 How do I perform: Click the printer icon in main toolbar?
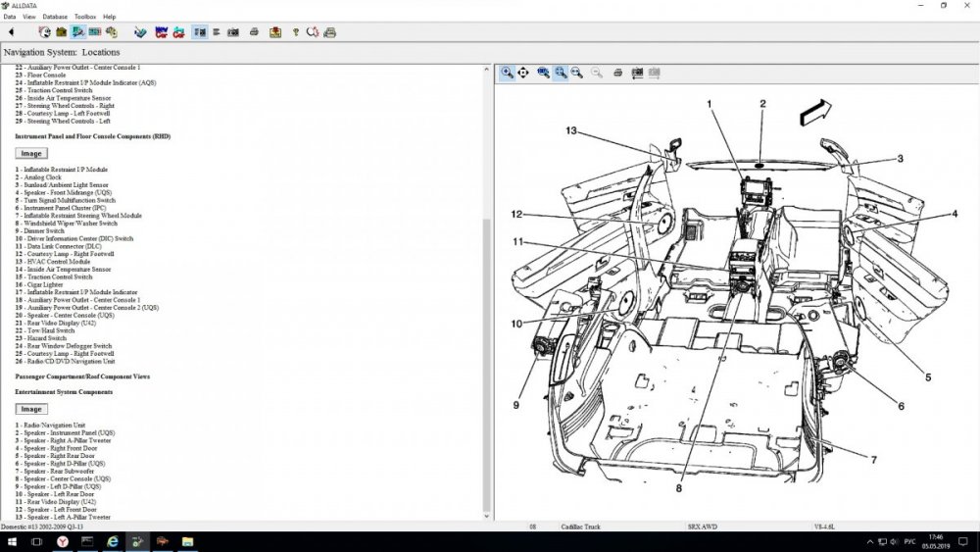click(254, 32)
